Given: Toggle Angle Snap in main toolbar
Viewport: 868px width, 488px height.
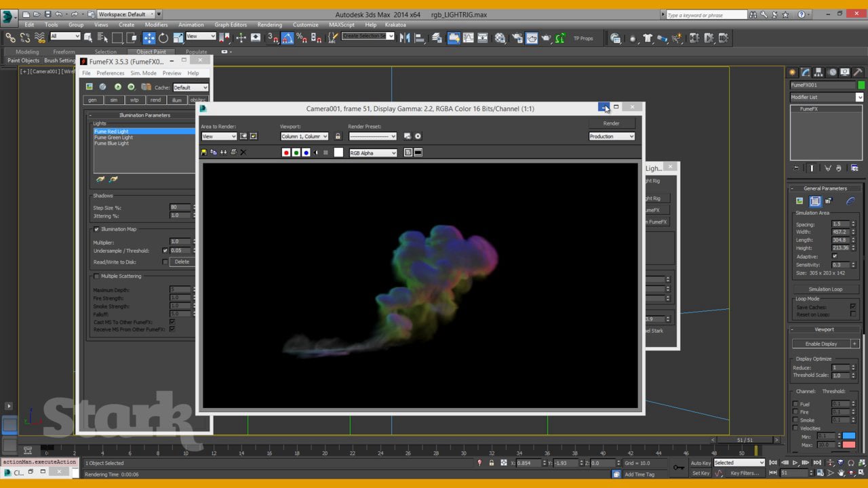Looking at the screenshot, I should (288, 38).
